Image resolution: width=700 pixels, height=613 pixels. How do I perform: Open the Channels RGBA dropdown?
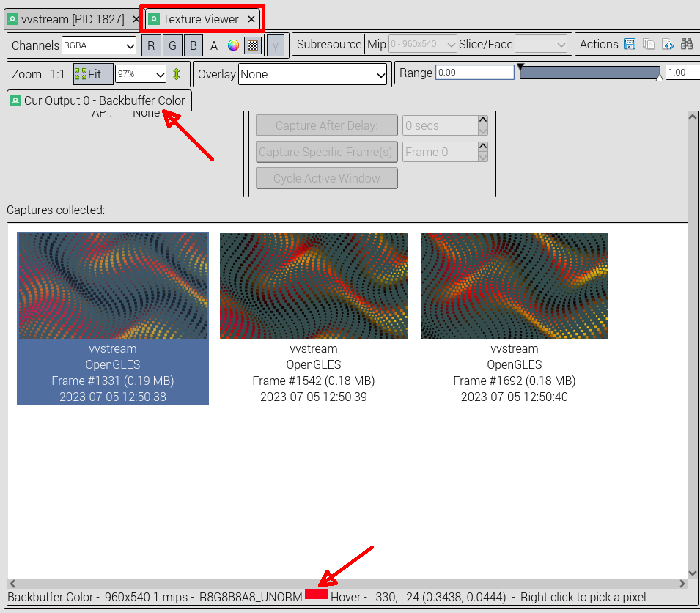coord(99,45)
